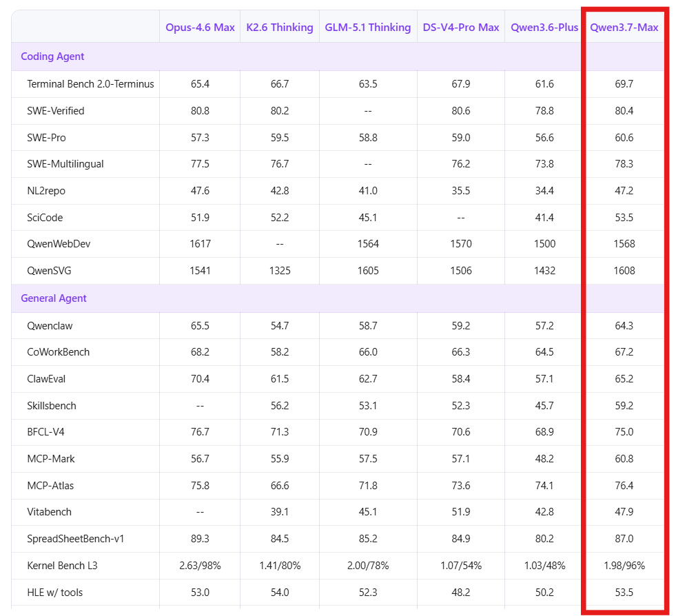Select the 80.8 SWE-Verified score for Opus-4.6 Max
The height and width of the screenshot is (616, 676).
[200, 111]
